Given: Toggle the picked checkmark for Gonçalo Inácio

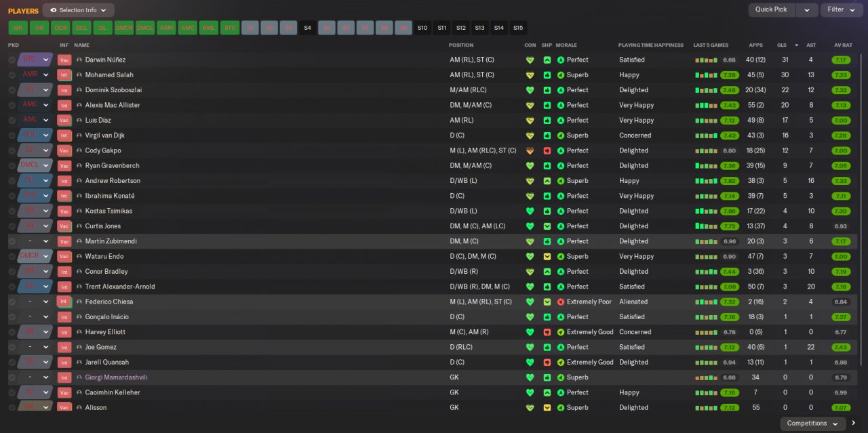Looking at the screenshot, I should 12,317.
